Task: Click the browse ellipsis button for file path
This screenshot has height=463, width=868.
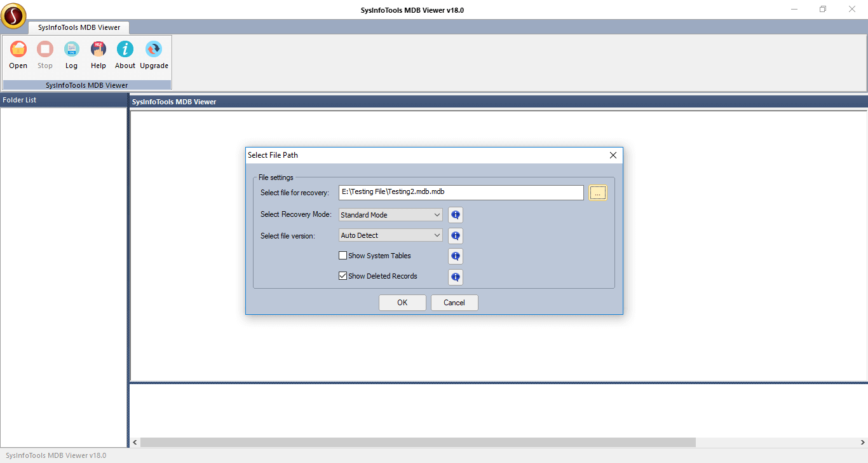Action: [x=598, y=192]
